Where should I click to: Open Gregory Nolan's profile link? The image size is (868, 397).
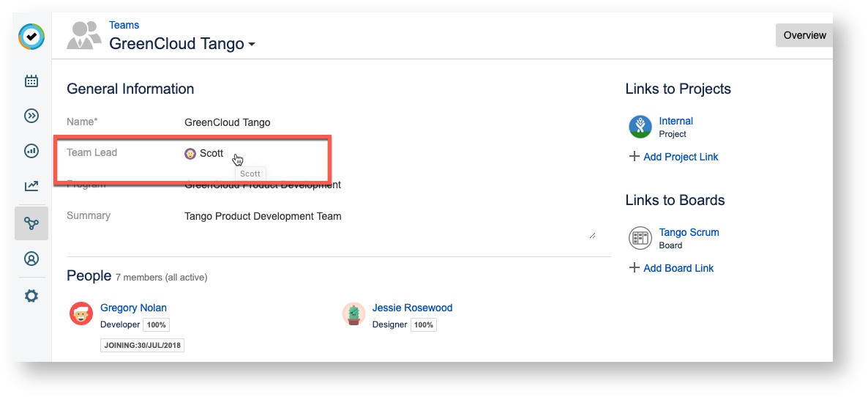pos(133,308)
